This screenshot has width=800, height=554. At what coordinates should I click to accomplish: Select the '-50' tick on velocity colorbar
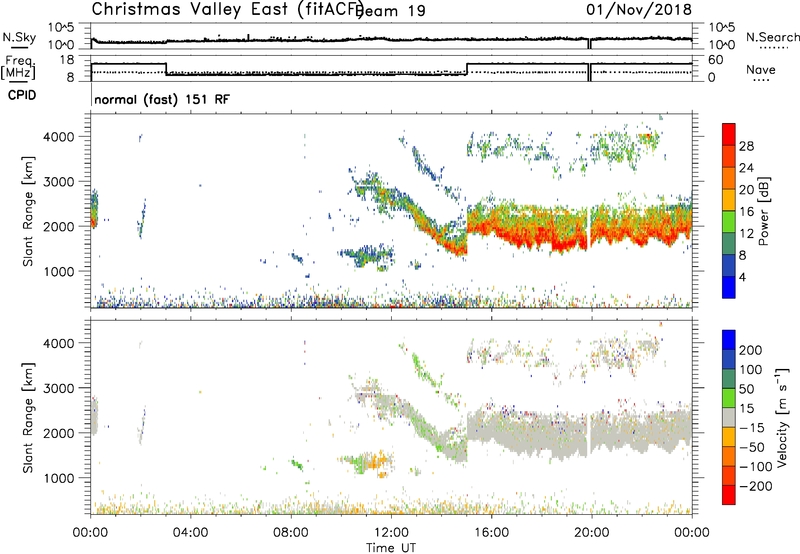752,447
